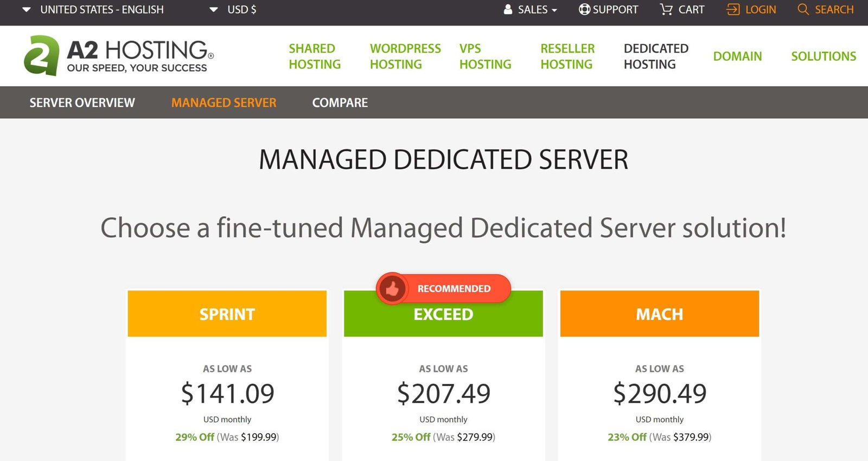This screenshot has height=461, width=868.
Task: Click the Cart link text
Action: pos(691,9)
